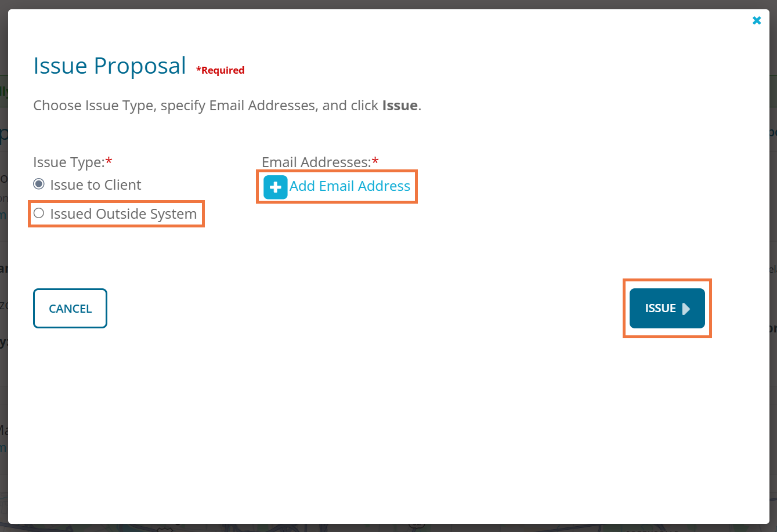Image resolution: width=777 pixels, height=532 pixels.
Task: Click the "Email Addresses:" field label
Action: (316, 162)
